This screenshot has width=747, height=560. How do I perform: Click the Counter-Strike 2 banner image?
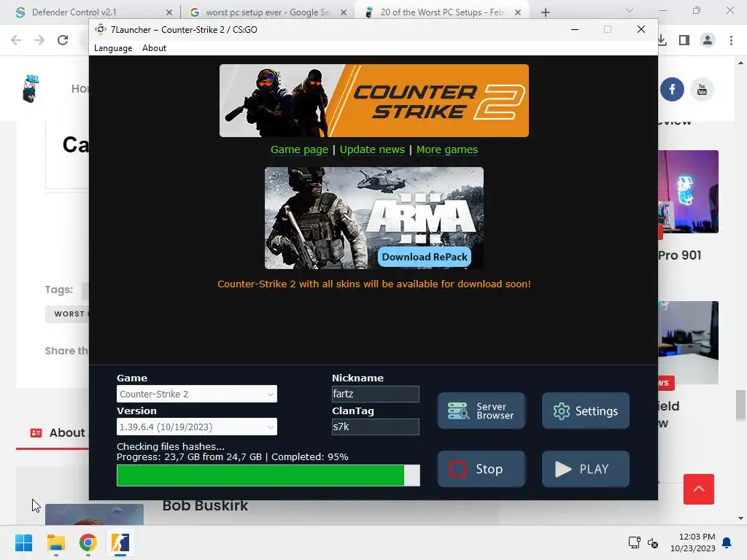point(374,101)
